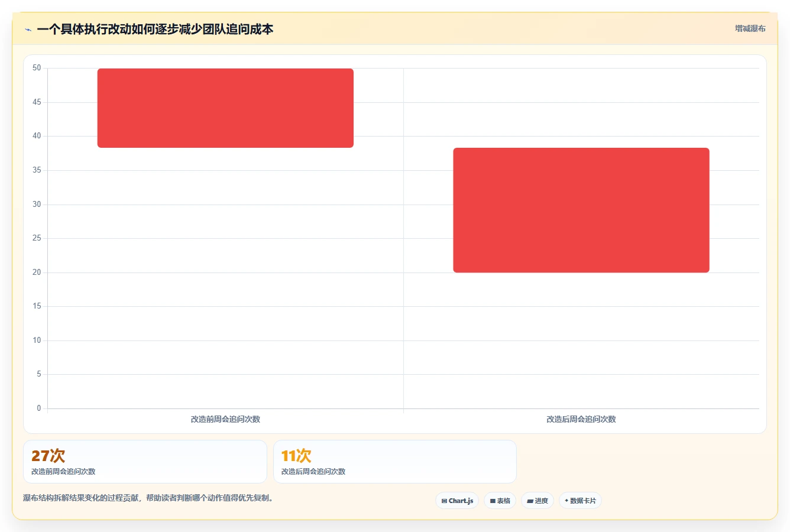This screenshot has width=790, height=532.
Task: Click the footer text starting with 瀑布结构拆解结果变化
Action: point(148,498)
